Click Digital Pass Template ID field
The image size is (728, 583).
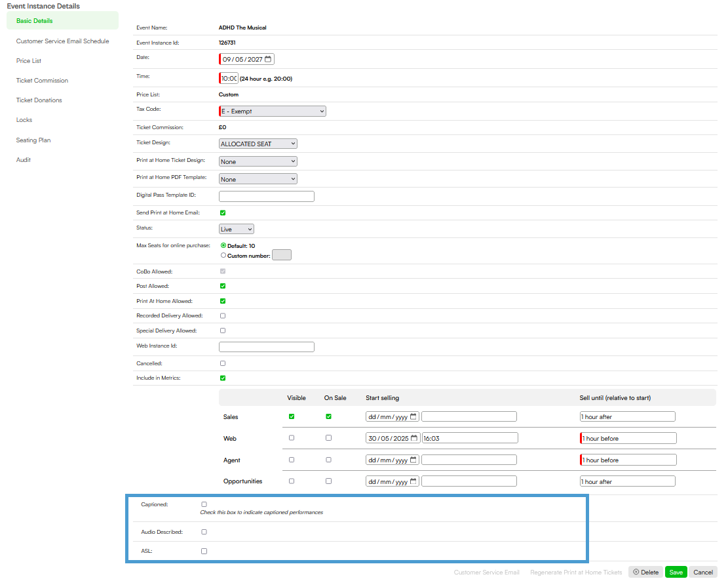[x=267, y=197]
